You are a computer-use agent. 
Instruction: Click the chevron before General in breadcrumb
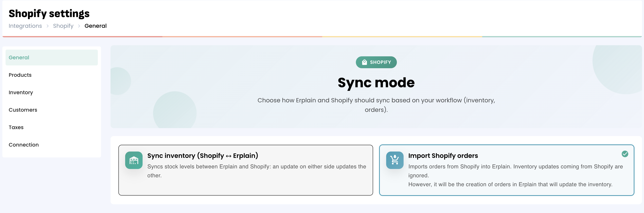coord(79,26)
